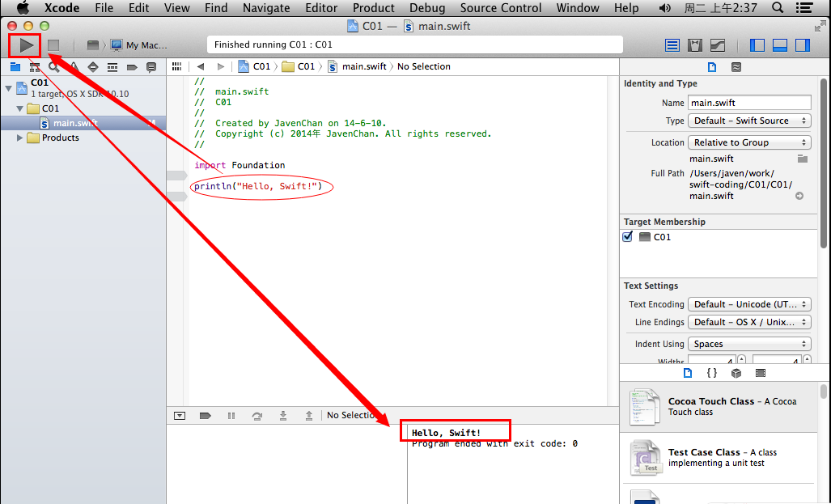Open the Find navigator
The width and height of the screenshot is (831, 504).
pyautogui.click(x=53, y=67)
